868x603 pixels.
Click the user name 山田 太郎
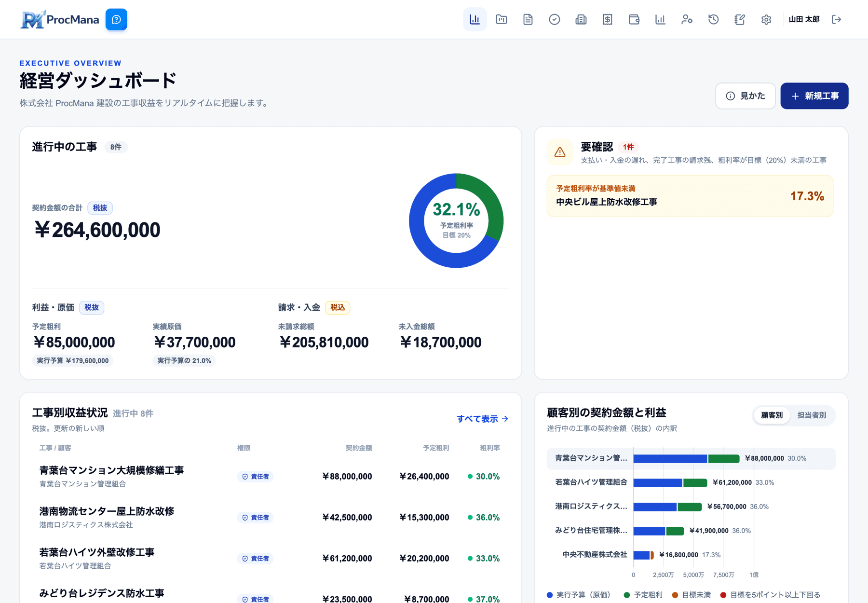(x=804, y=19)
